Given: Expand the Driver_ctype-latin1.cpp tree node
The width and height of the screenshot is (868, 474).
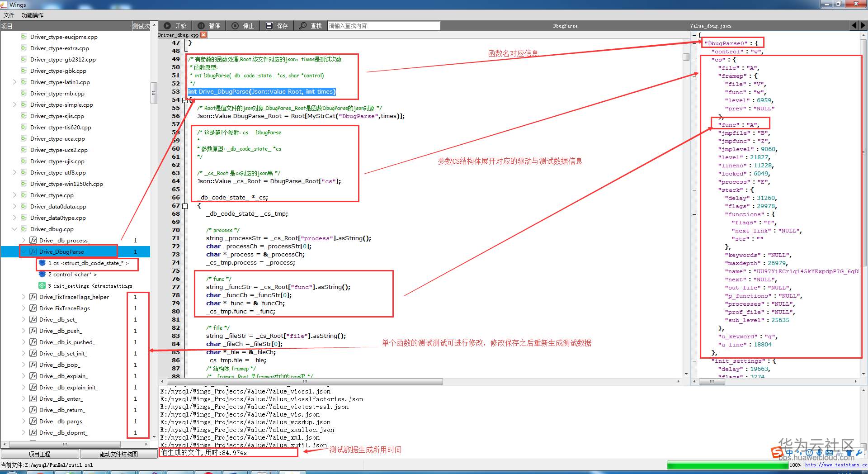Looking at the screenshot, I should 14,82.
